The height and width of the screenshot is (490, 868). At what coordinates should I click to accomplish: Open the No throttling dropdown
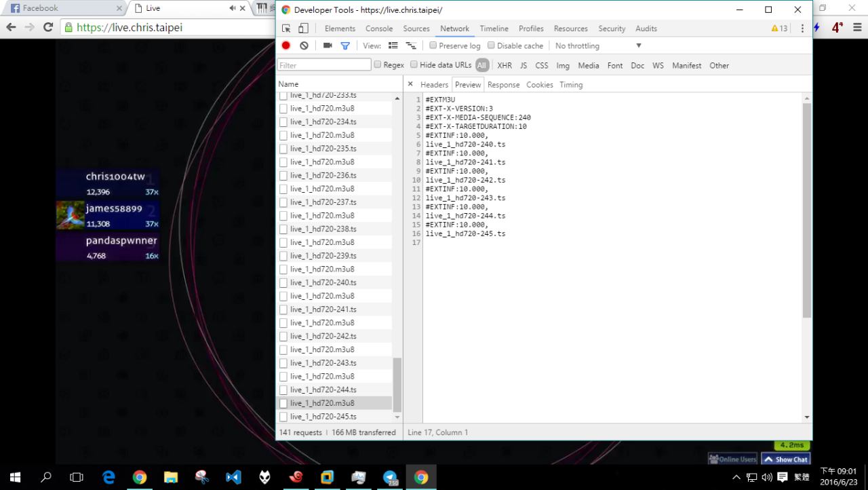pyautogui.click(x=597, y=45)
